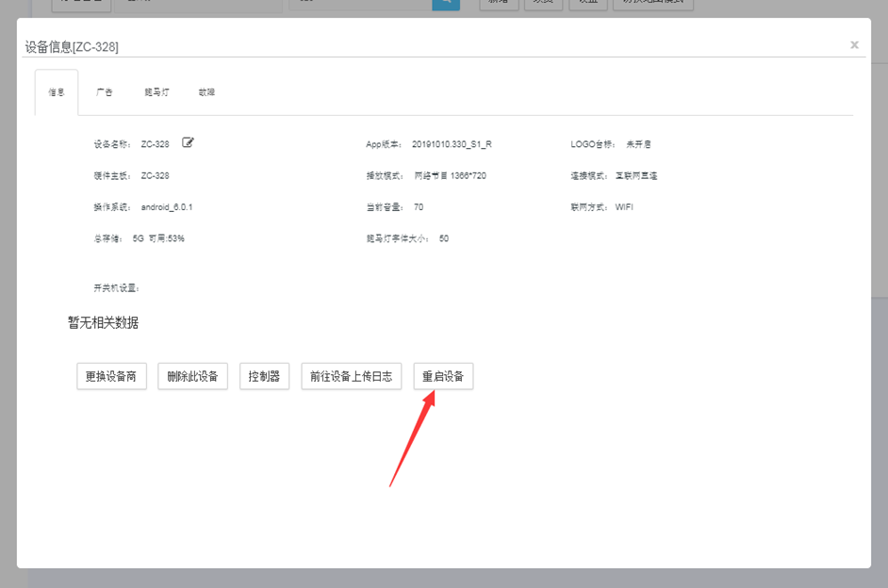Go to the 故障 tab
The width and height of the screenshot is (888, 588).
206,92
